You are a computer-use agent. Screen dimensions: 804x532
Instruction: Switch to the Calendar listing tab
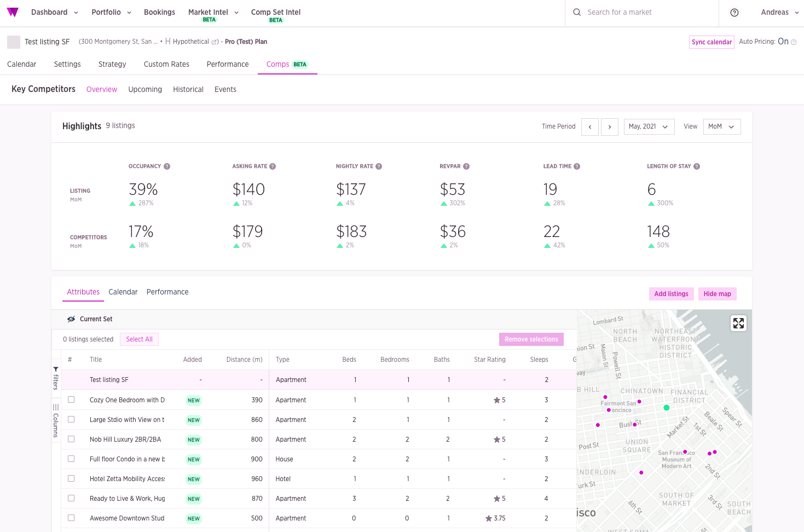[x=22, y=65]
